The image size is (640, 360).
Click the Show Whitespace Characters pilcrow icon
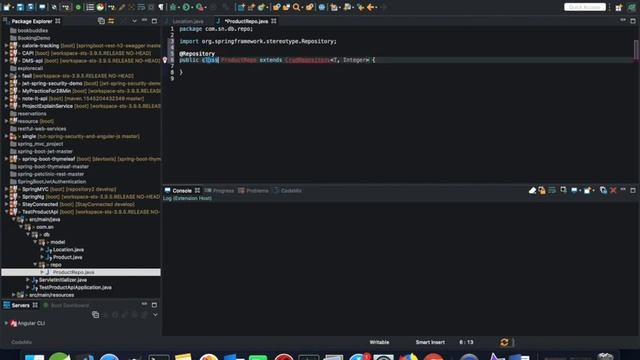click(x=161, y=7)
